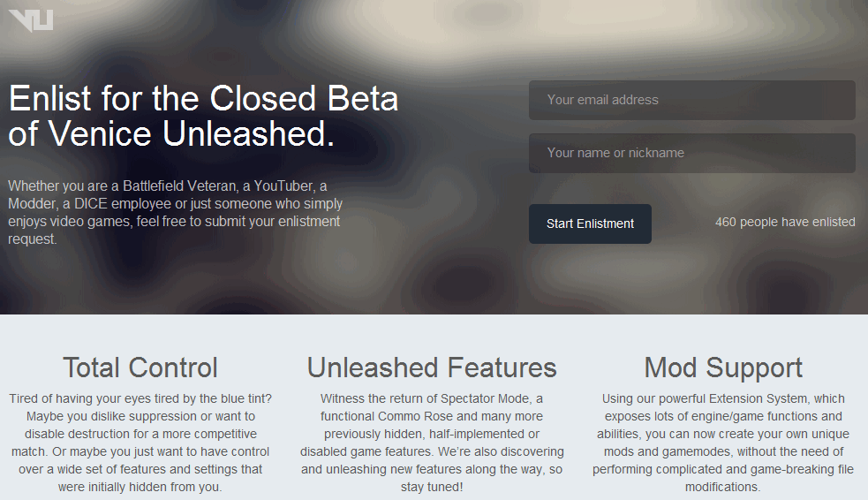Click the '460 people have enlisted' text
The height and width of the screenshot is (500, 868).
(785, 222)
